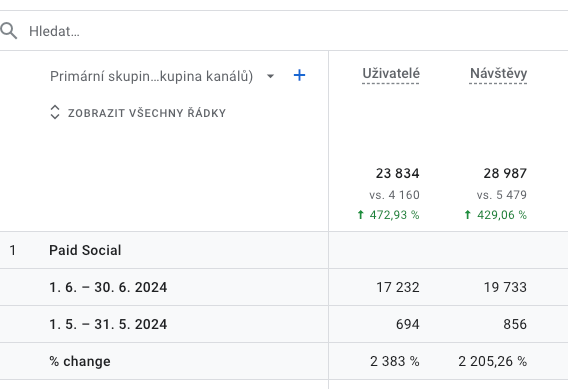The image size is (568, 389).
Task: Click the magnifier search icon
Action: pyautogui.click(x=9, y=31)
